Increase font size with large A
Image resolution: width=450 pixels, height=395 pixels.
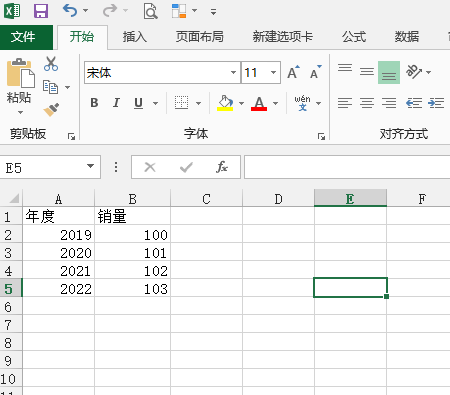pos(293,72)
